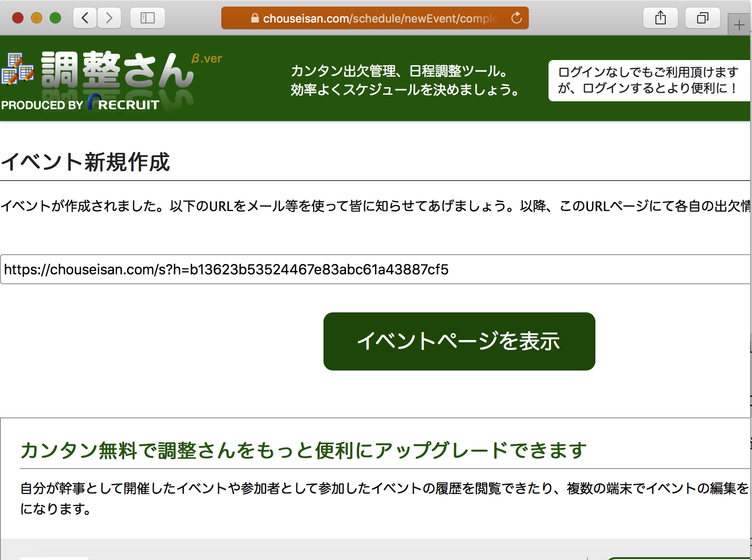Viewport: 752px width, 560px height.
Task: Click the カンタン無料で調整さん upgrade heading
Action: point(303,450)
